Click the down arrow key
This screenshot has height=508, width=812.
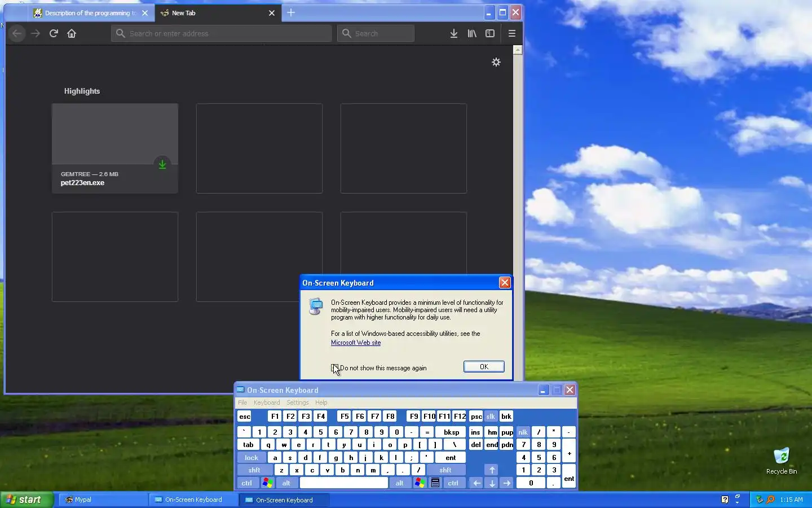click(492, 483)
